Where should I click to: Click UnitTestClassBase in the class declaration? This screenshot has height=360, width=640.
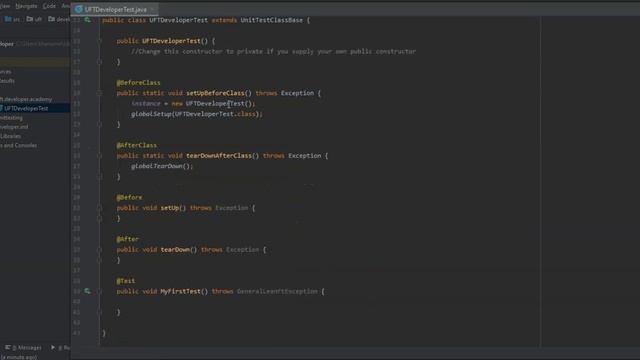click(271, 20)
